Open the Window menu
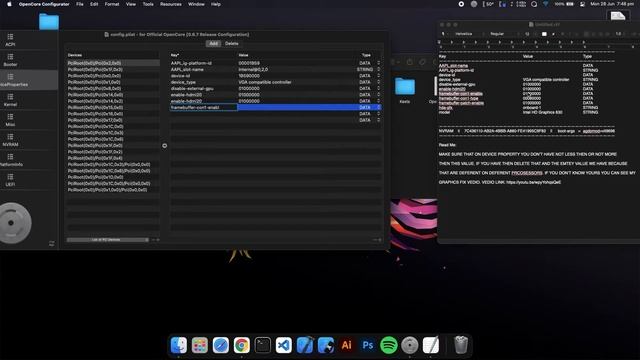Viewport: 640px width, 360px height. [196, 4]
